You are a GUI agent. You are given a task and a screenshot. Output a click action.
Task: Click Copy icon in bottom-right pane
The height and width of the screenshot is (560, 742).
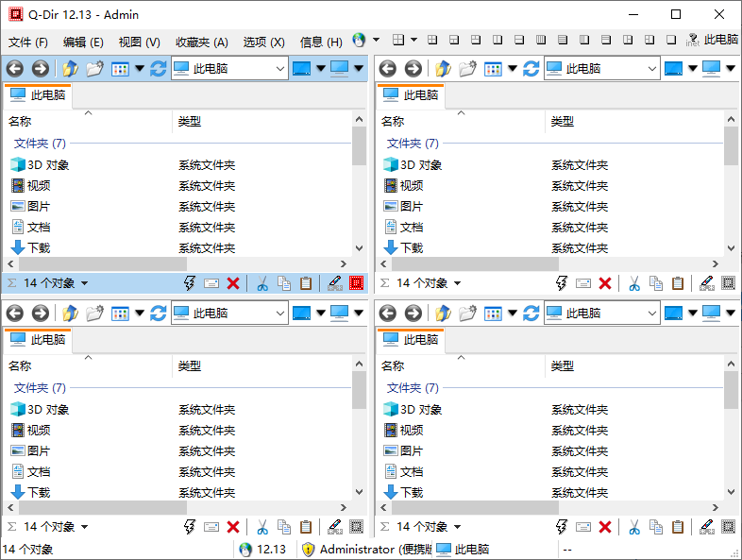click(657, 527)
